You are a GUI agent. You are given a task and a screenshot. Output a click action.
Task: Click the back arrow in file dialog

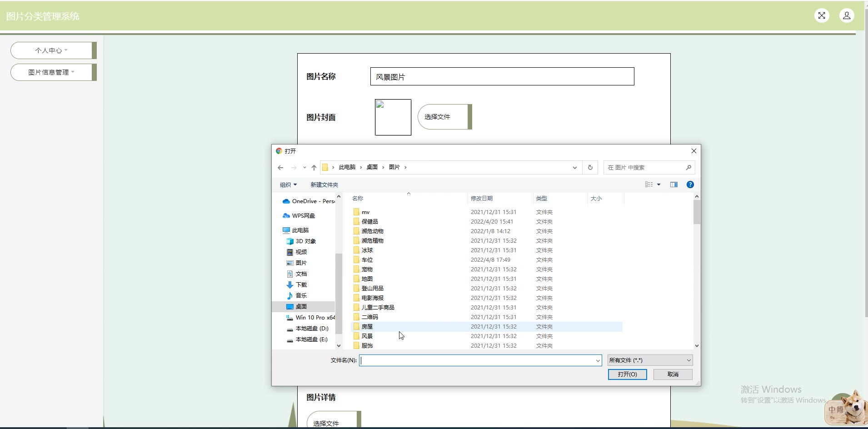(x=280, y=168)
